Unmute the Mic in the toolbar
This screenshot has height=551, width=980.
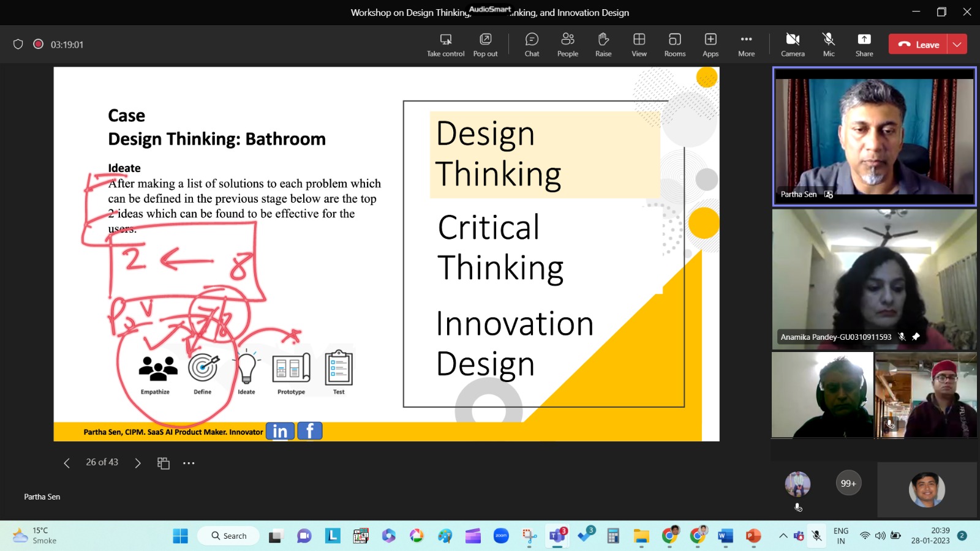(829, 45)
